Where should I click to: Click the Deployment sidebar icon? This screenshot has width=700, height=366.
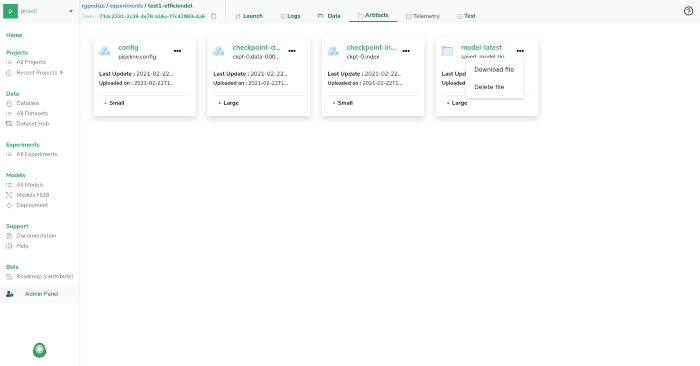point(9,205)
